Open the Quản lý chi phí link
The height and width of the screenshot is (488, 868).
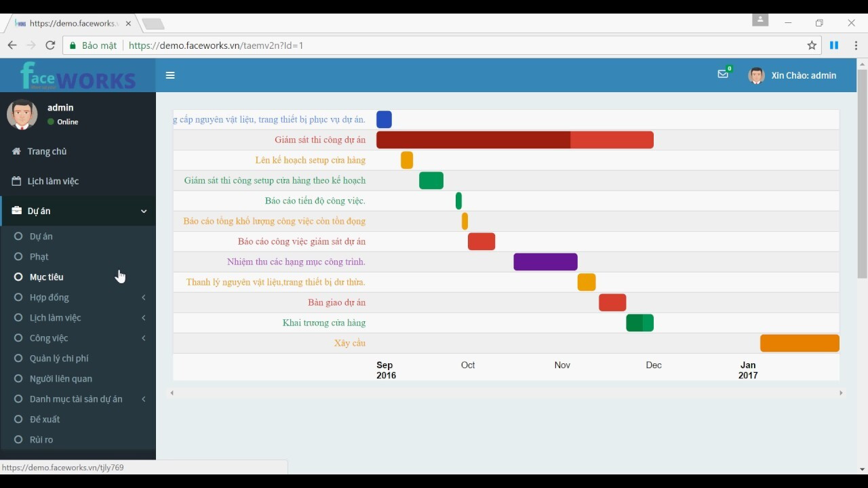(59, 359)
